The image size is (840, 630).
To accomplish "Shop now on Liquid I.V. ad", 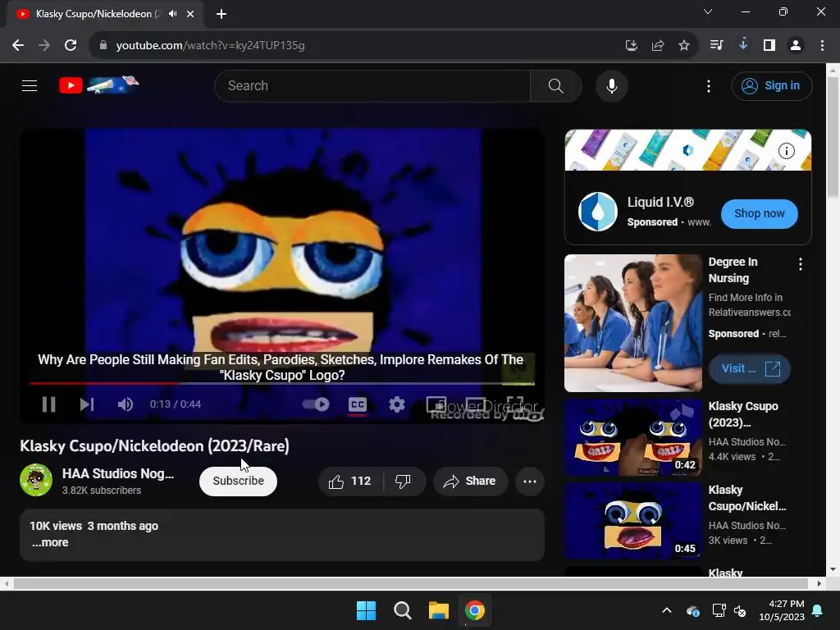I will (759, 214).
